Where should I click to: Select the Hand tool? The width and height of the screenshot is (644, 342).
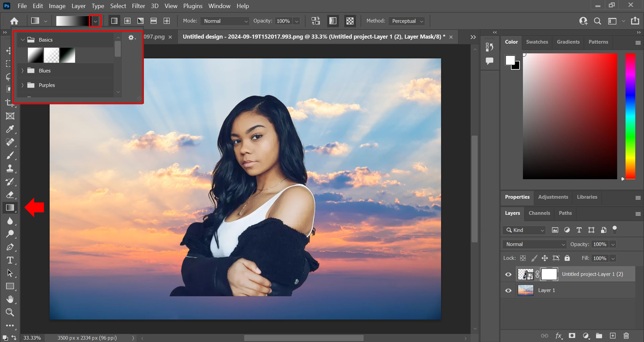10,299
